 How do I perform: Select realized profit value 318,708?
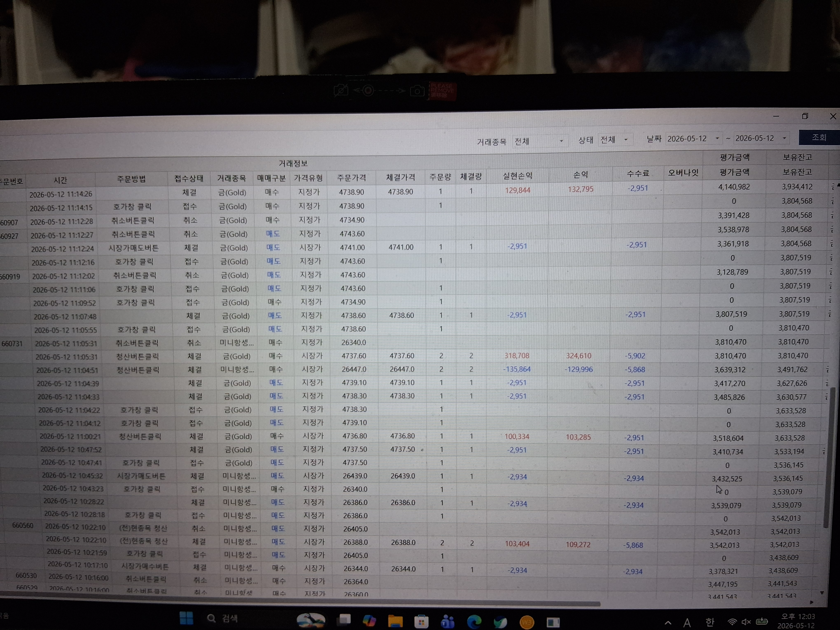(x=516, y=356)
